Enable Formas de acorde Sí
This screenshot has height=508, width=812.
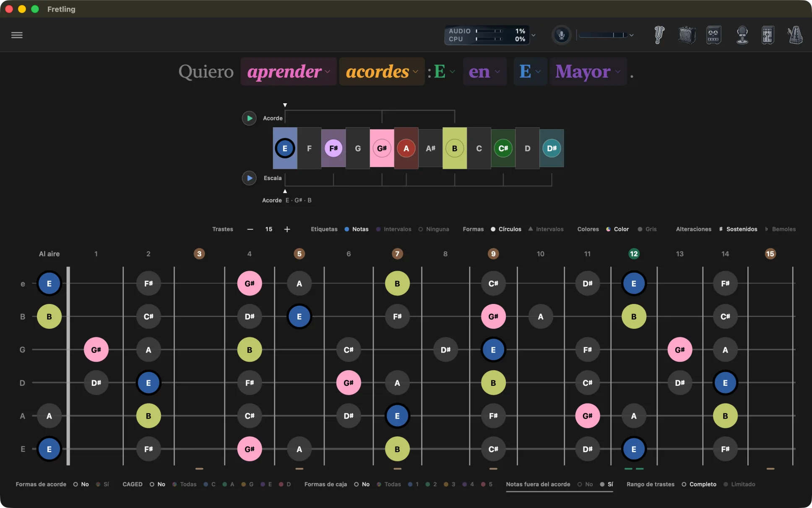click(102, 484)
